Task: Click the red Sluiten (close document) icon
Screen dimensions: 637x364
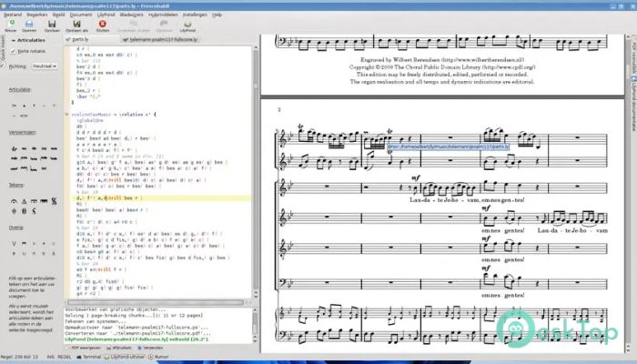Action: pos(102,24)
